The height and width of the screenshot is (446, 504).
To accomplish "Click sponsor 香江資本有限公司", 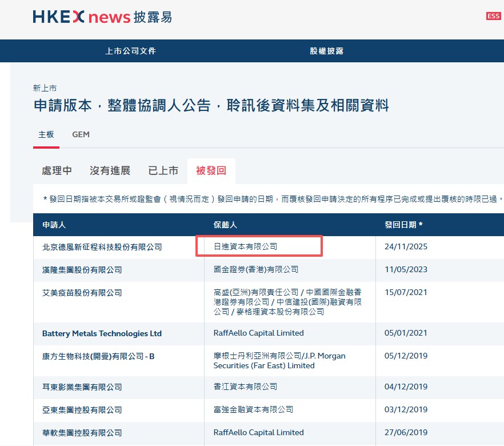I will click(245, 387).
